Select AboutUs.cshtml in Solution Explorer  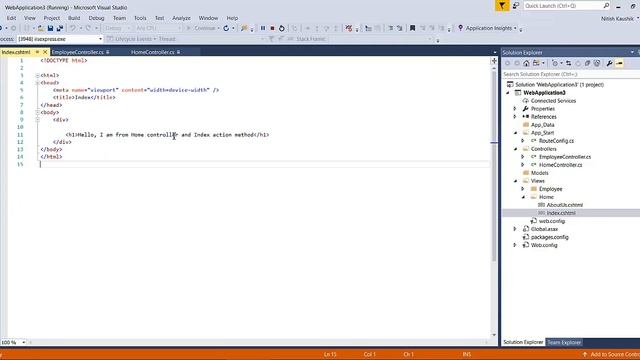(x=565, y=205)
